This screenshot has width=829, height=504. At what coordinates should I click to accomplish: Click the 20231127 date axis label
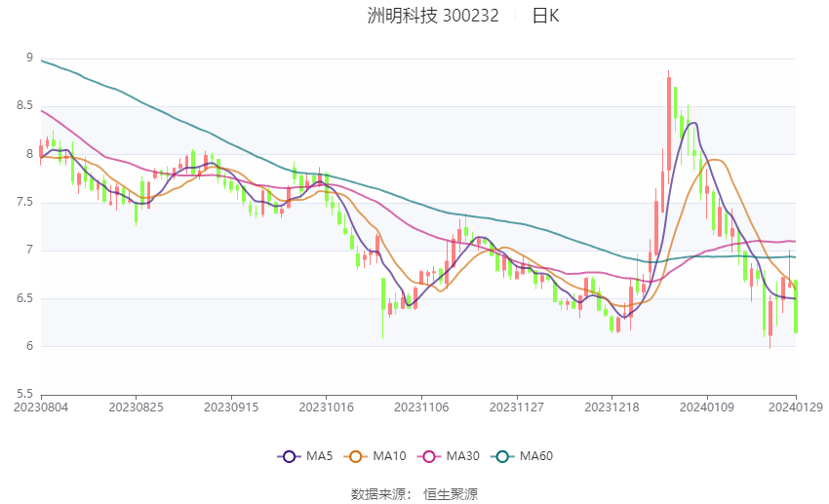coord(517,407)
